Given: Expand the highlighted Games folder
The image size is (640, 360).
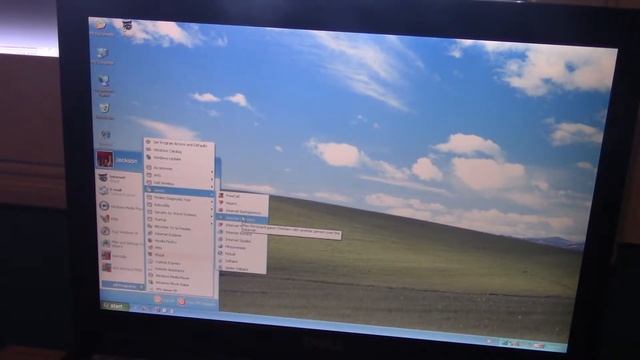Looking at the screenshot, I should pos(180,191).
